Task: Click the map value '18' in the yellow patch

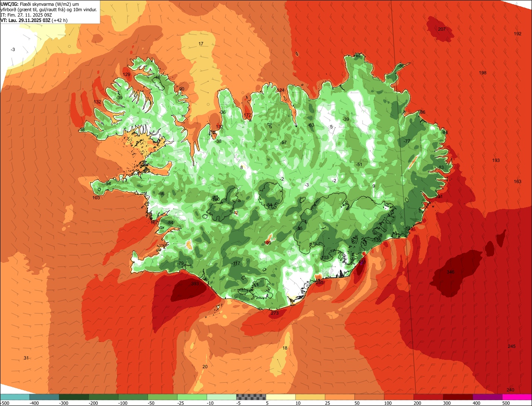Action: pos(285,348)
